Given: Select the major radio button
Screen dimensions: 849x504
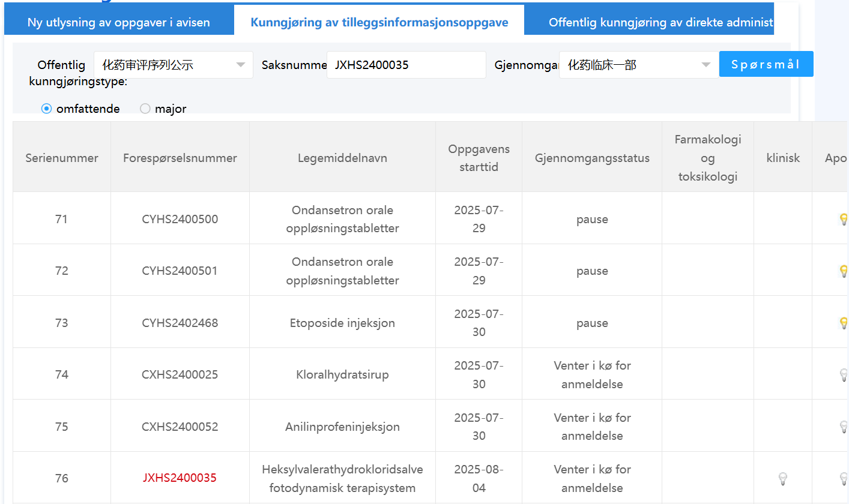Looking at the screenshot, I should pyautogui.click(x=145, y=109).
